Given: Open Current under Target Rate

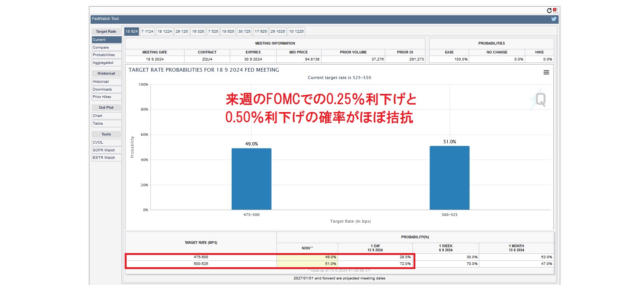Looking at the screenshot, I should 107,40.
